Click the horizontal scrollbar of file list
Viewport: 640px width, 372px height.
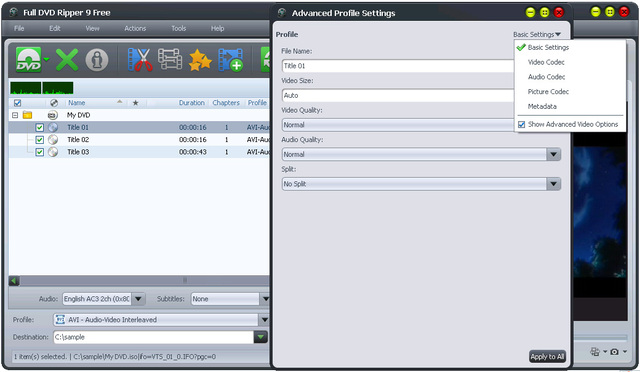pyautogui.click(x=144, y=281)
